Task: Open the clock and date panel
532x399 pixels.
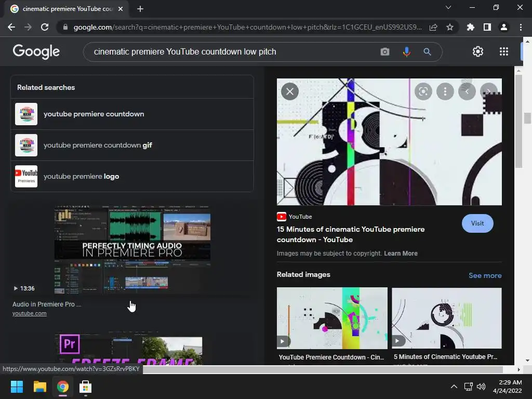Action: (507, 387)
